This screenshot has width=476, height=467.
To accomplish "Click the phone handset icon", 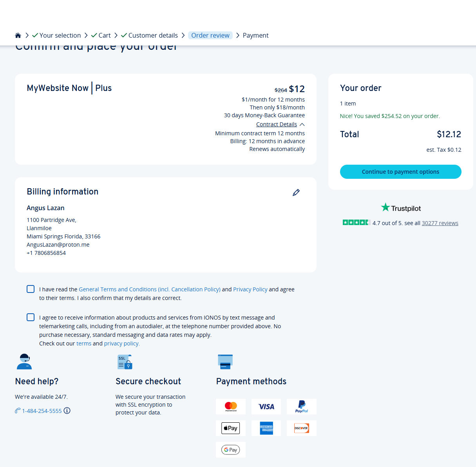I will tap(18, 411).
